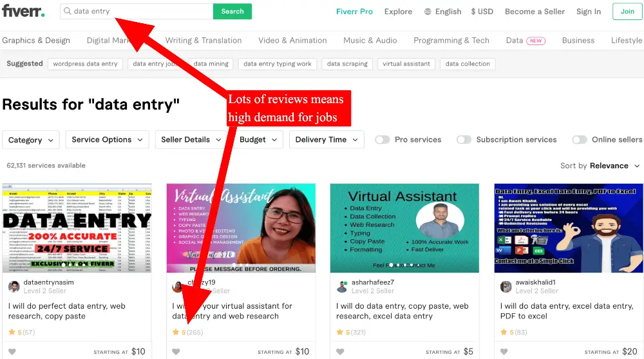This screenshot has height=359, width=644.
Task: Open Writing & Translation category
Action: click(x=204, y=41)
